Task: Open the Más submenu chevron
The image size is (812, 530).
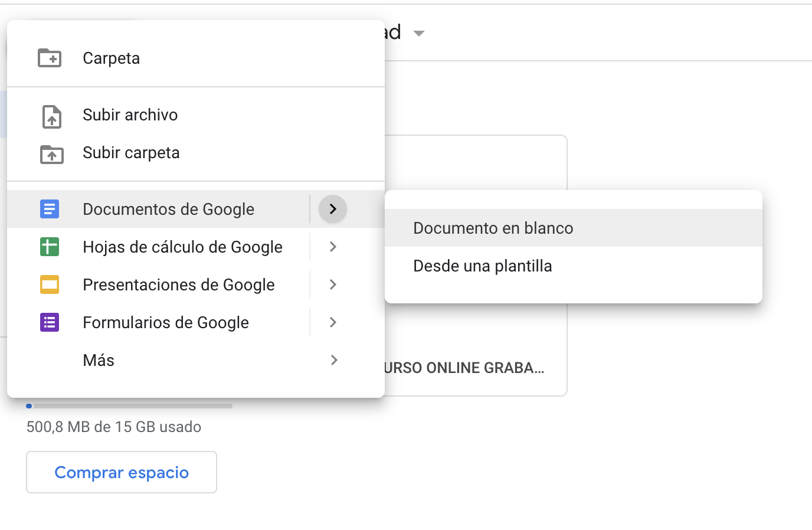Action: tap(334, 360)
